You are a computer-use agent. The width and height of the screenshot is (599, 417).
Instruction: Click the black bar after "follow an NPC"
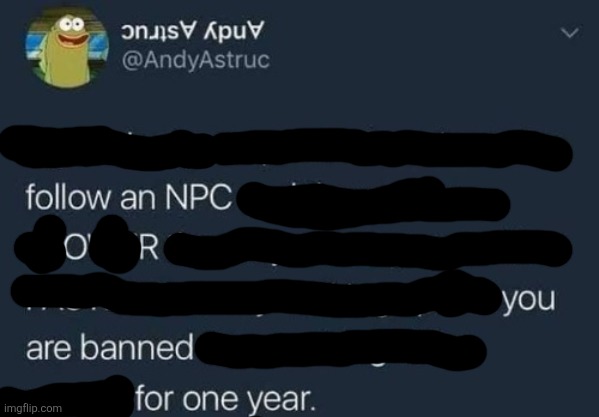point(373,204)
